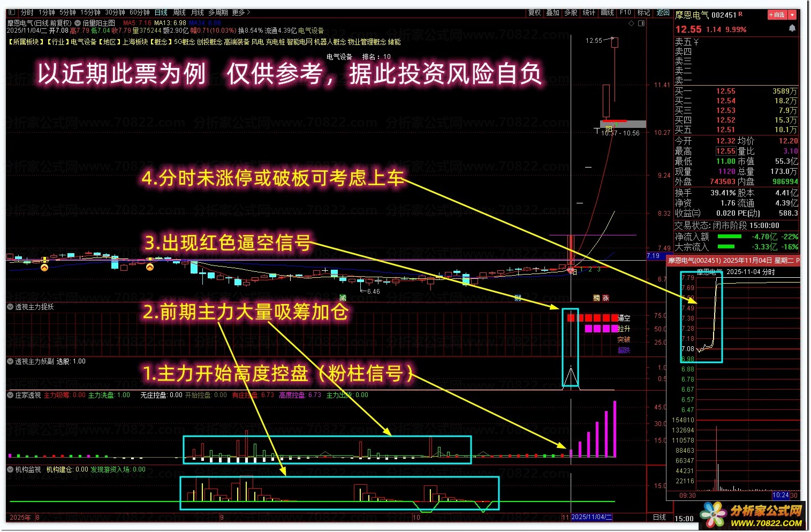The image size is (811, 532).
Task: Click the red 逼空 signal block
Action: (x=571, y=318)
